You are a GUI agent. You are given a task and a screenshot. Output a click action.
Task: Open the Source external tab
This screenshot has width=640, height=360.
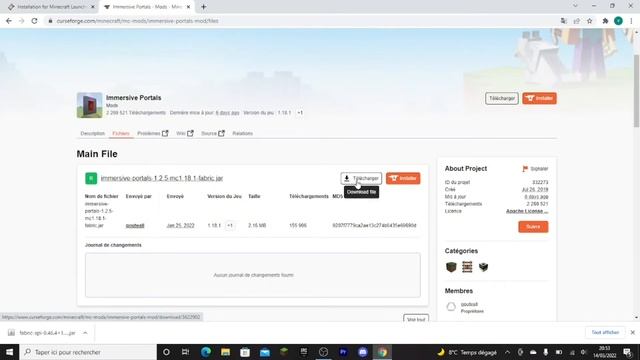pyautogui.click(x=213, y=133)
